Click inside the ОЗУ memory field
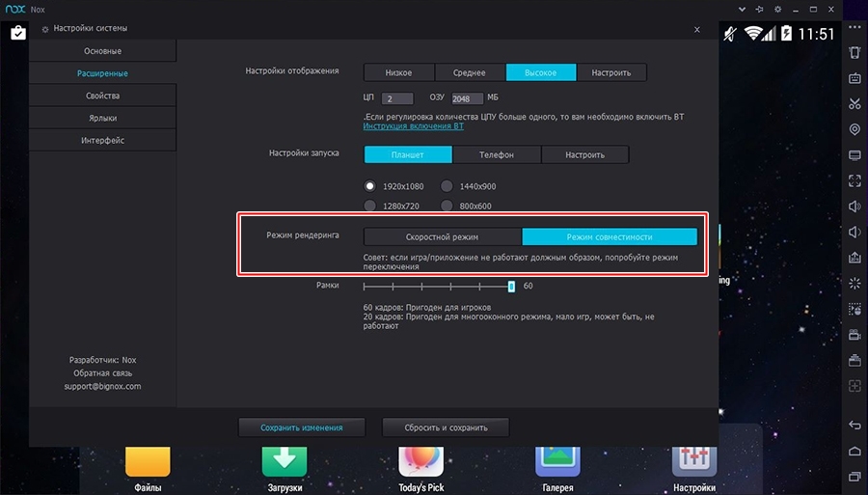Screen dimensions: 868x495 [x=467, y=98]
